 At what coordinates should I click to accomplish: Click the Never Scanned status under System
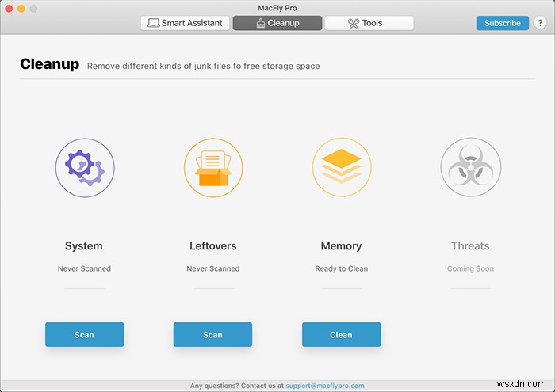pyautogui.click(x=84, y=268)
